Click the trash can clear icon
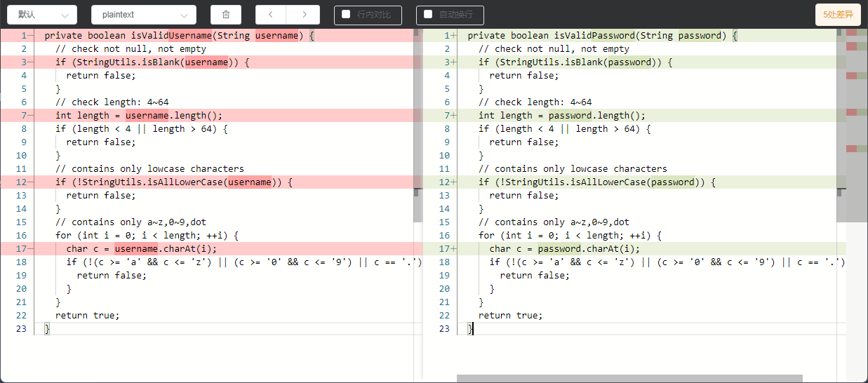The width and height of the screenshot is (868, 383). click(x=226, y=15)
